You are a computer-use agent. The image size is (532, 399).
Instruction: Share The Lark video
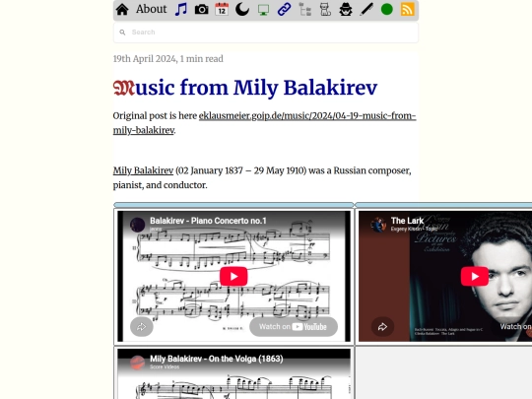pyautogui.click(x=382, y=327)
